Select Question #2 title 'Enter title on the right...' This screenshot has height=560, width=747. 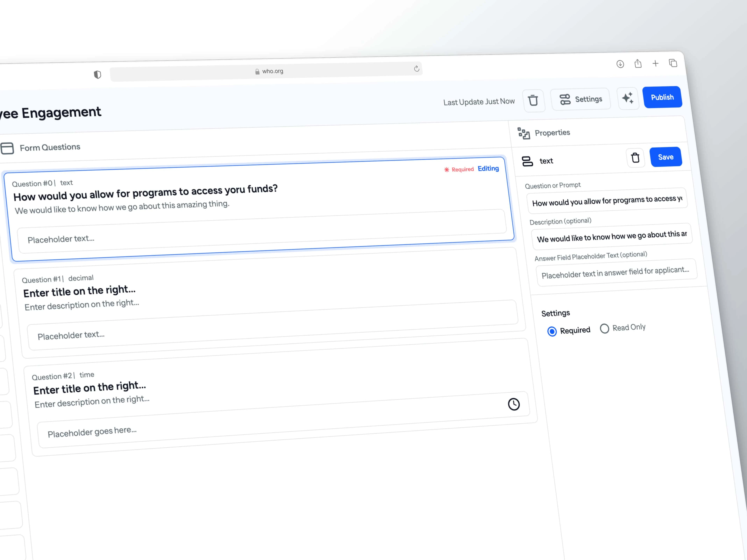click(89, 388)
